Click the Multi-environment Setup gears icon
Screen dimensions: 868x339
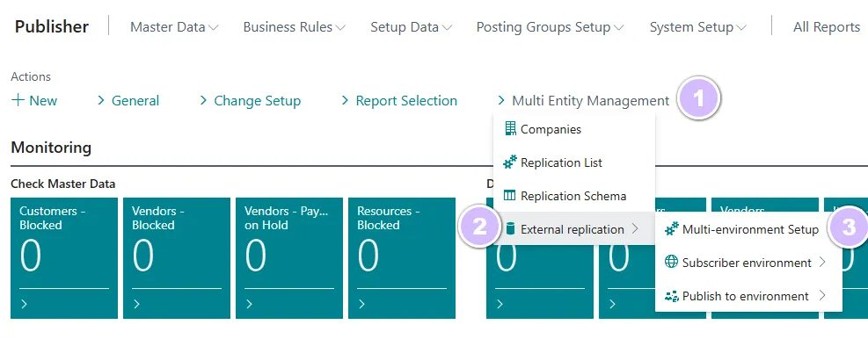pyautogui.click(x=672, y=229)
